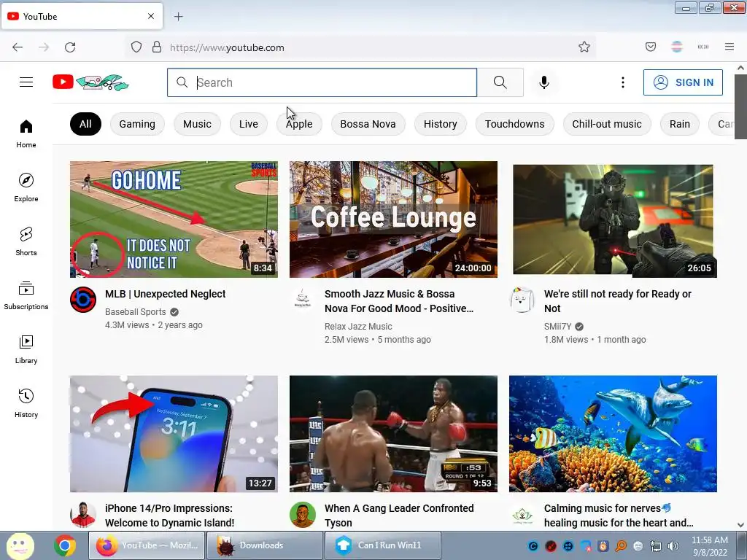Open Relax Jazz Music channel link

(358, 326)
